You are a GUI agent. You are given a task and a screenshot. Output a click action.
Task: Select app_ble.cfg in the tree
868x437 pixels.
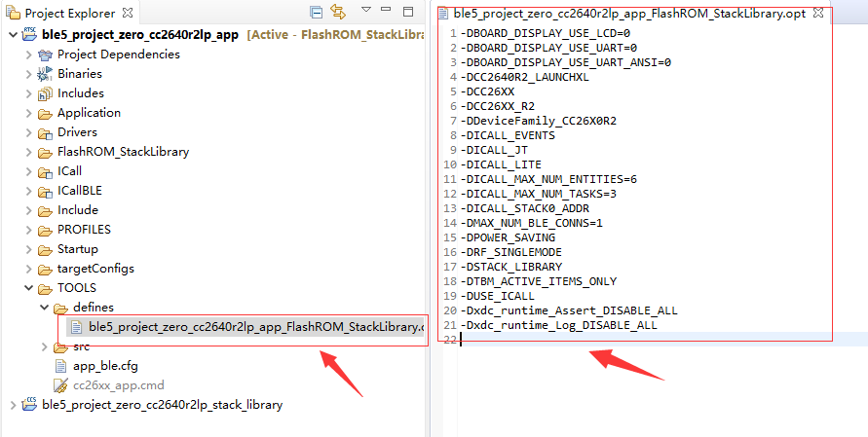[105, 366]
